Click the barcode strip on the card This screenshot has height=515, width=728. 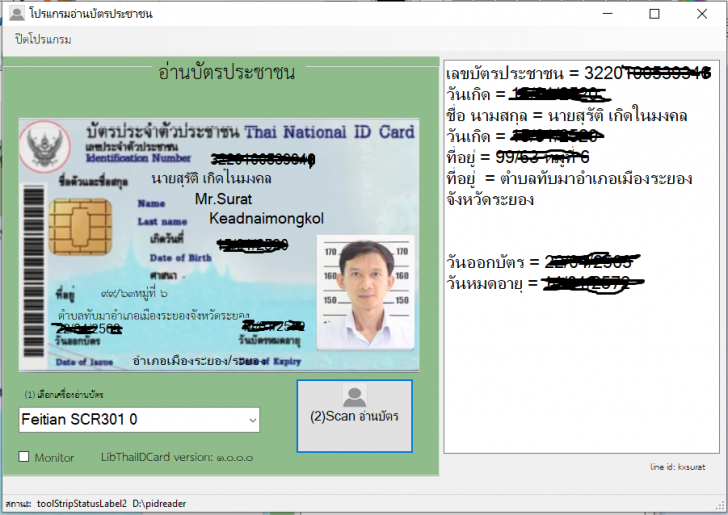click(x=33, y=271)
